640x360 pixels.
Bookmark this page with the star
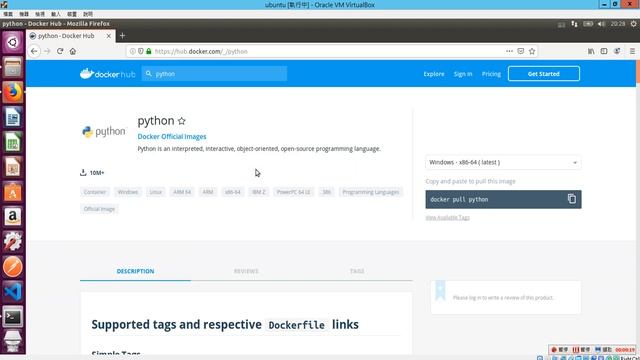click(x=532, y=51)
